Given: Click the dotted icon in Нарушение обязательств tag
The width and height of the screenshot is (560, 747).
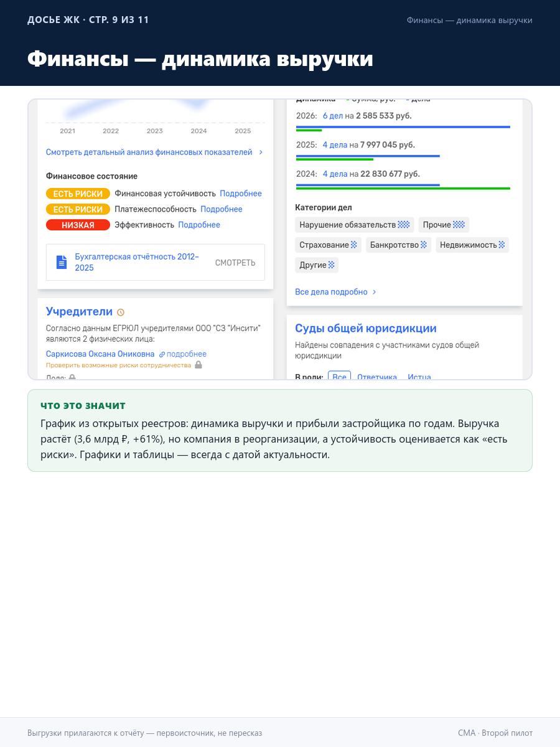Looking at the screenshot, I should (404, 225).
